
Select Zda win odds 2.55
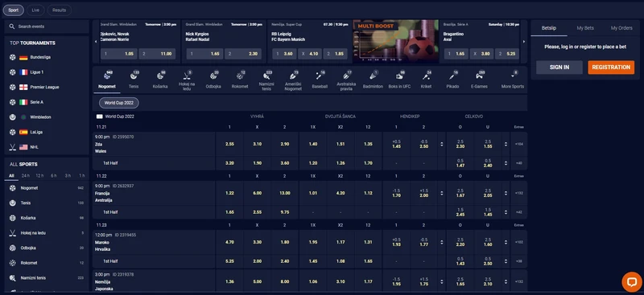coord(229,144)
